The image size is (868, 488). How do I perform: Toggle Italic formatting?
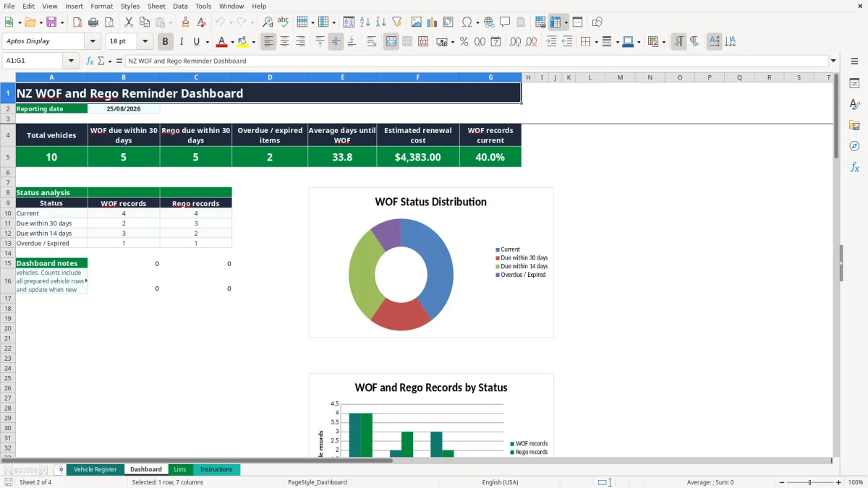point(182,42)
